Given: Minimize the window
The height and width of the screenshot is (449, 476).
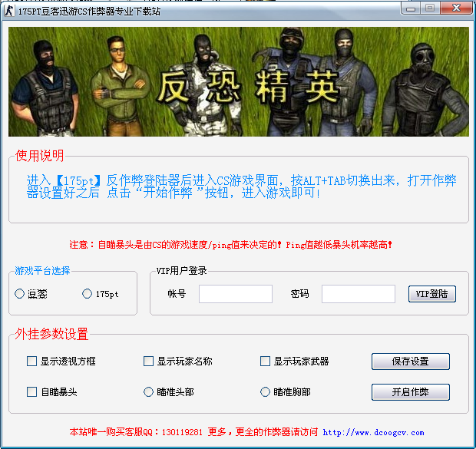Looking at the screenshot, I should 411,8.
